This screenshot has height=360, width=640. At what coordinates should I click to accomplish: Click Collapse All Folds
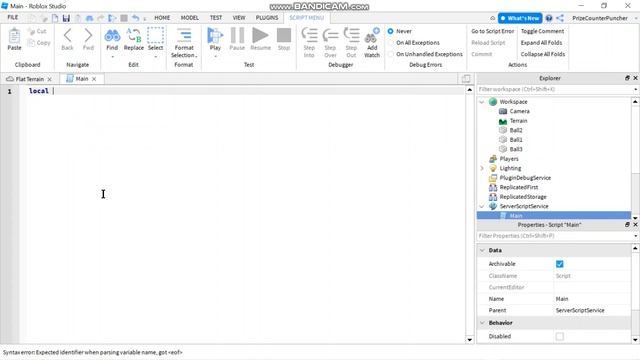[x=543, y=54]
